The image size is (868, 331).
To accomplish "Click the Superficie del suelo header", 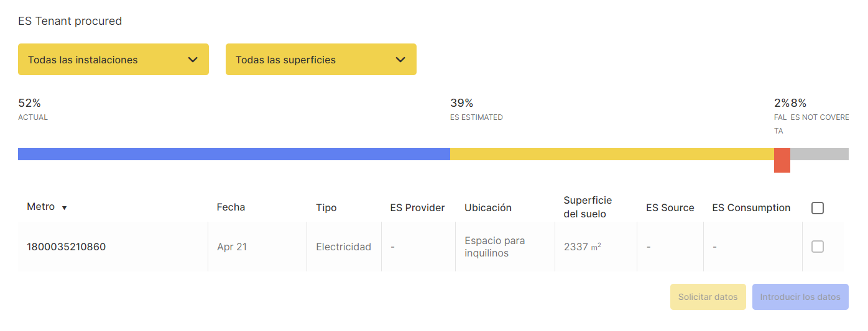I will (x=588, y=207).
